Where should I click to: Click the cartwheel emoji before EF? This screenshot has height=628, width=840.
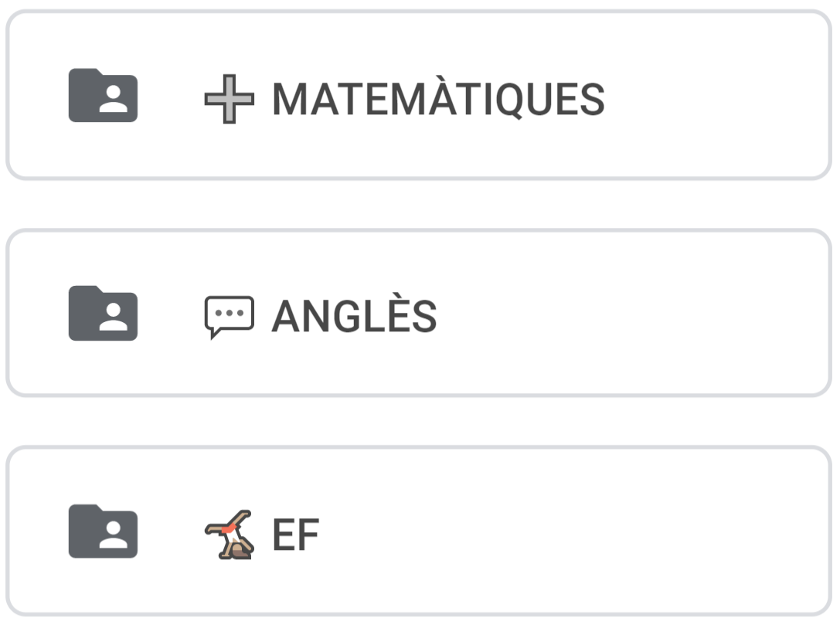click(229, 534)
